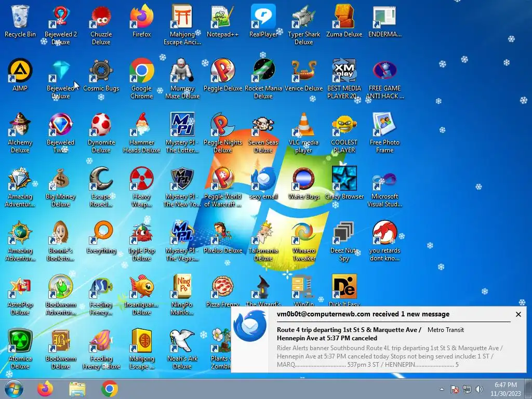Select the Big Money Deluxe icon
Image resolution: width=532 pixels, height=399 pixels.
pos(61,187)
